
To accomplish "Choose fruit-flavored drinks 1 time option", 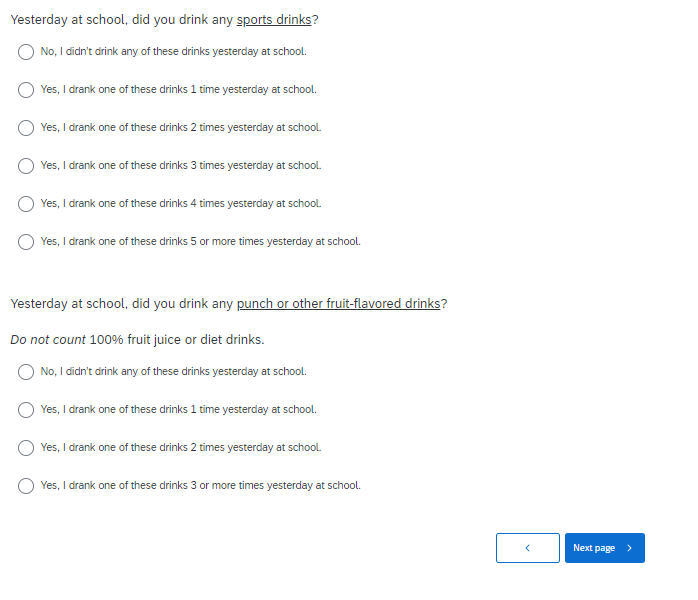I will coord(26,410).
